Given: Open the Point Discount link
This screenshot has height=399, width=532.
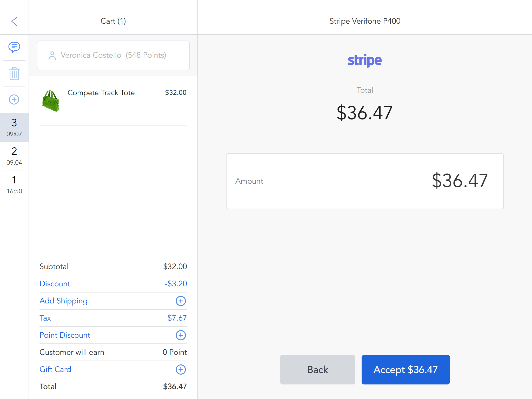Looking at the screenshot, I should click(x=65, y=335).
